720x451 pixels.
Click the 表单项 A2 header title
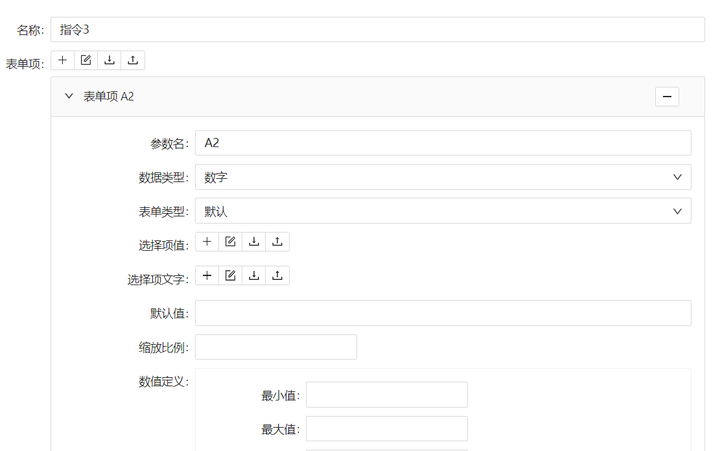tap(108, 96)
